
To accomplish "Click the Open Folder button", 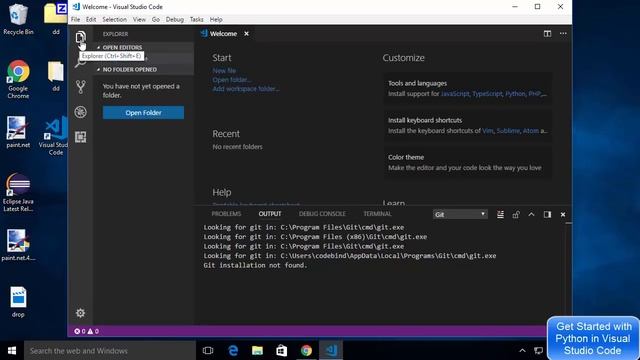I will 143,113.
